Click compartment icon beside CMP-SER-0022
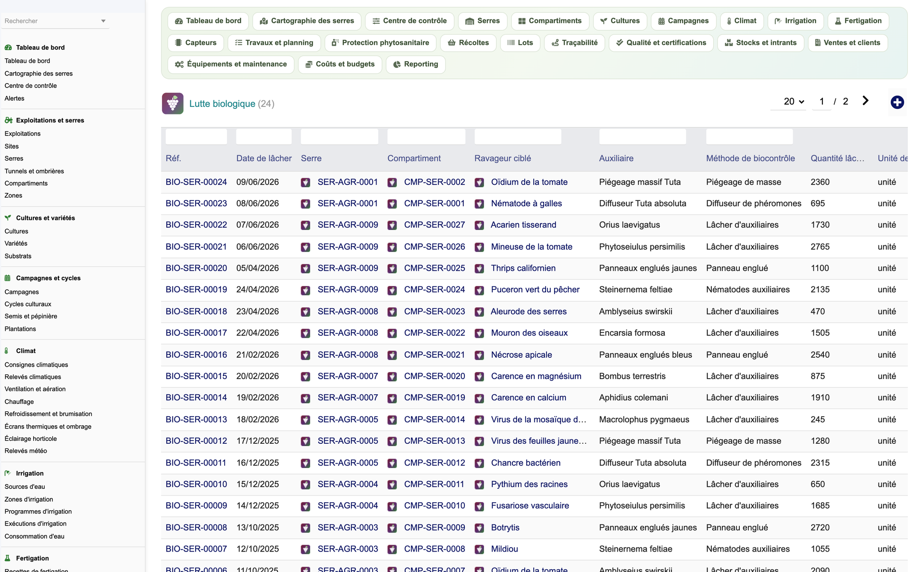924x572 pixels. click(392, 333)
